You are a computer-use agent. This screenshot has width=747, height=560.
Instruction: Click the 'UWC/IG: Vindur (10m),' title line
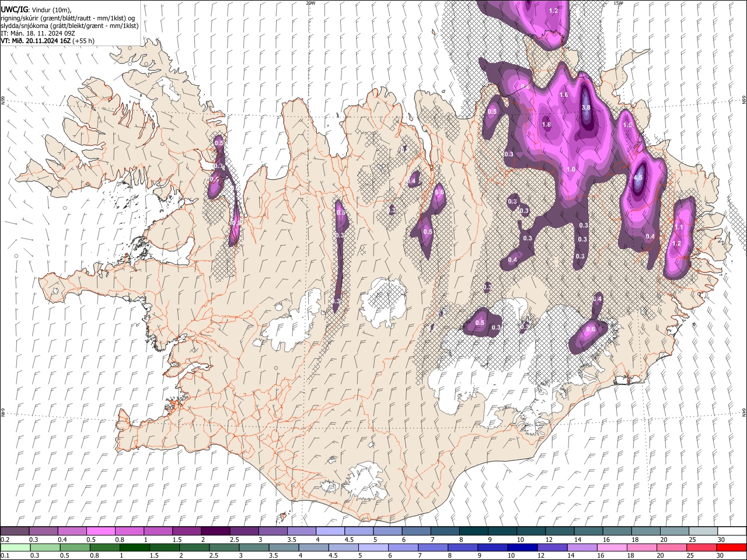(36, 10)
